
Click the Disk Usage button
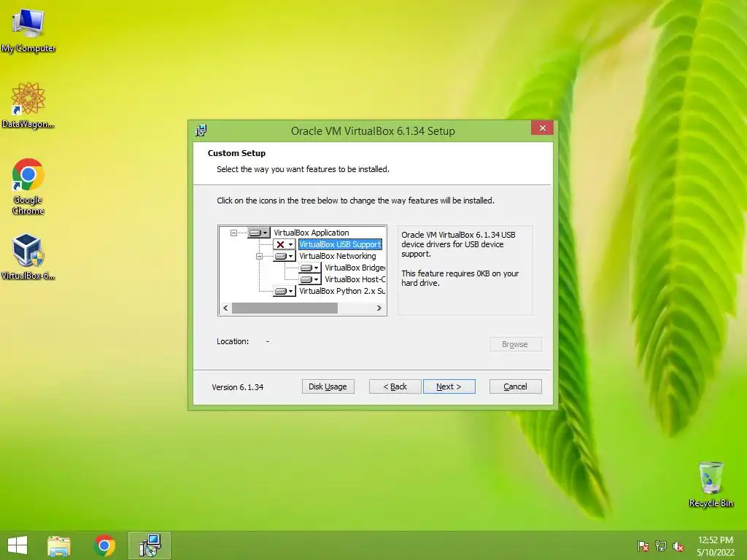[328, 386]
